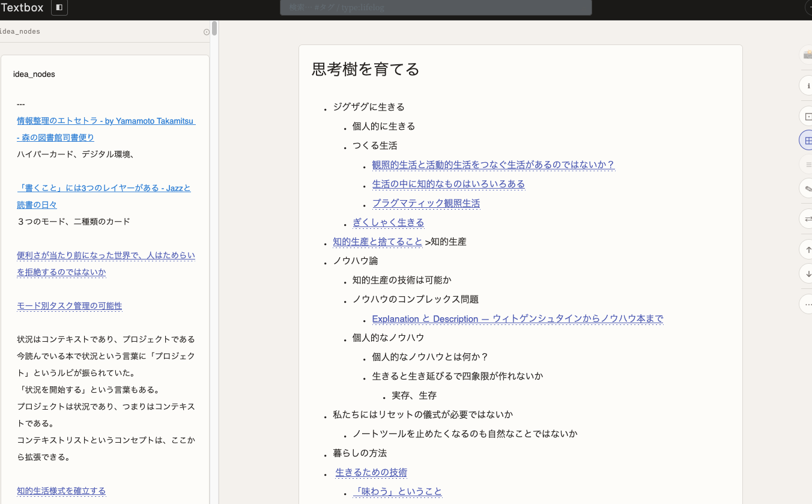Click the dimmed list-lines icon in right toolbar
Image resolution: width=812 pixels, height=504 pixels.
tap(806, 163)
